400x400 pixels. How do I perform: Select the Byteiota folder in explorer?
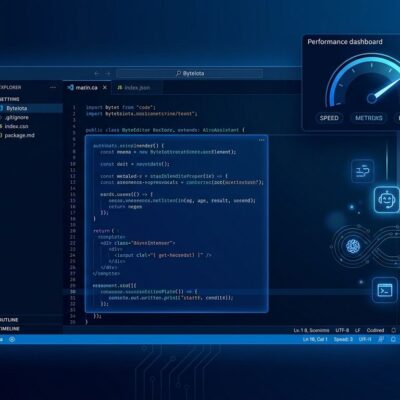coord(31,108)
